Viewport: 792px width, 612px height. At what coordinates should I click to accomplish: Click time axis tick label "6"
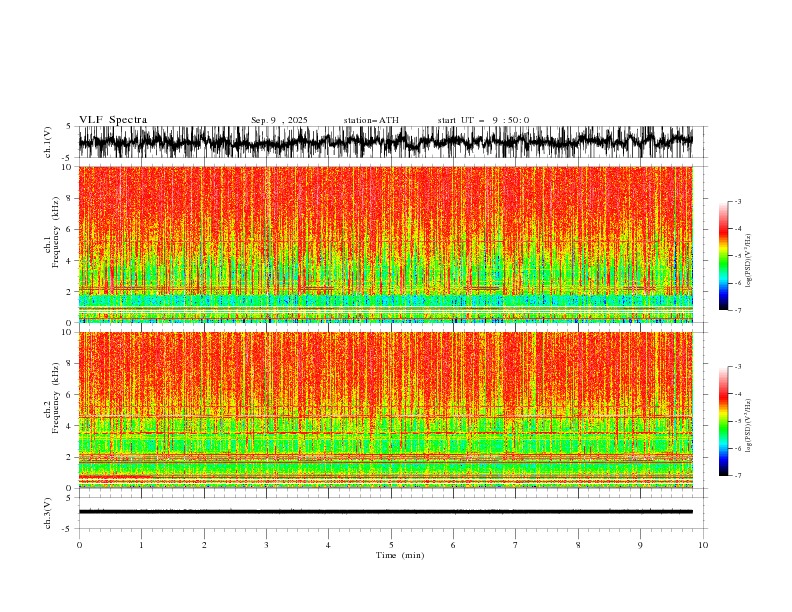click(x=453, y=545)
